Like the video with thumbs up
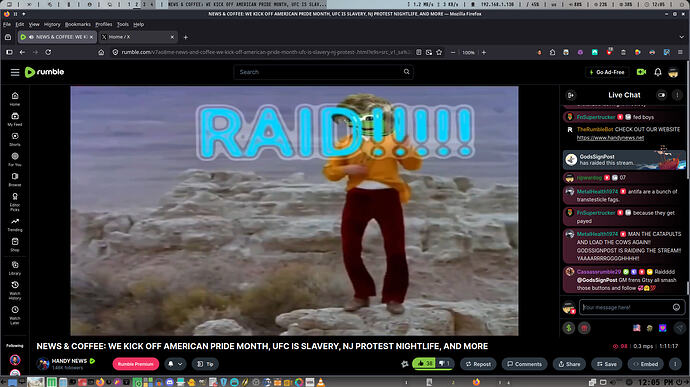This screenshot has width=690, height=387. [424, 364]
